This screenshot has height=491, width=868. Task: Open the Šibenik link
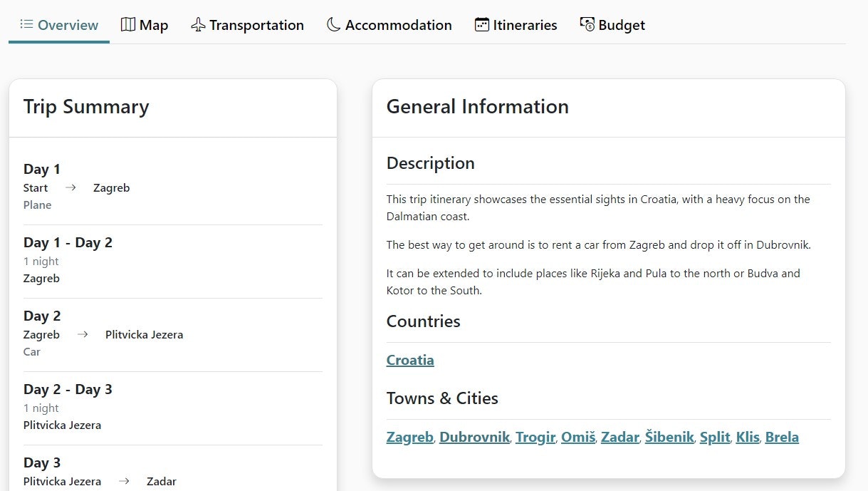tap(669, 437)
